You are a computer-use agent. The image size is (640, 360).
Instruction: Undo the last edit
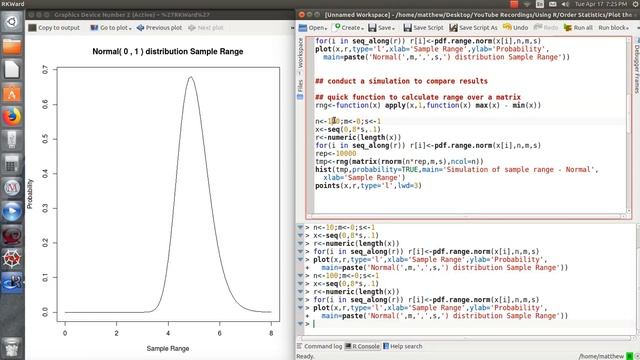tap(516, 28)
